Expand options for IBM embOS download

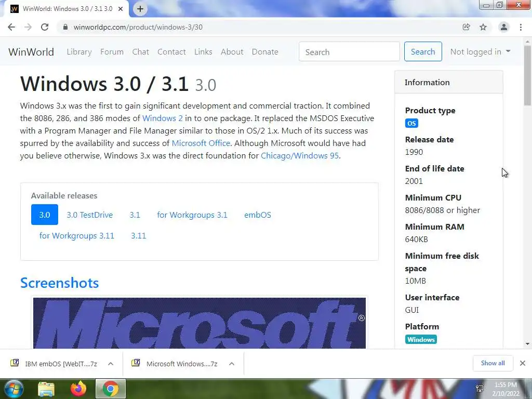111,364
